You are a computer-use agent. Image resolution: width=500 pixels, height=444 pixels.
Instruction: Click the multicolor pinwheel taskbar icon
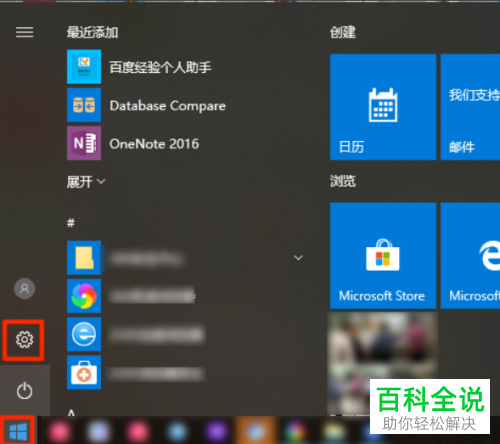(x=295, y=431)
